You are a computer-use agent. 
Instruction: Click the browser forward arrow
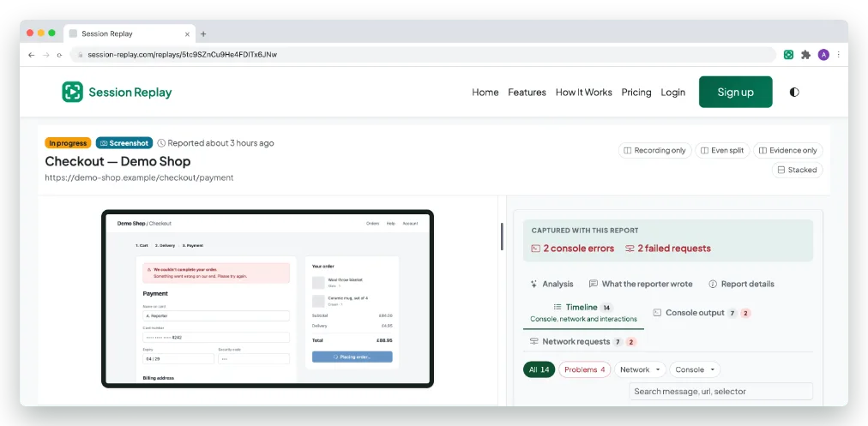coord(46,55)
